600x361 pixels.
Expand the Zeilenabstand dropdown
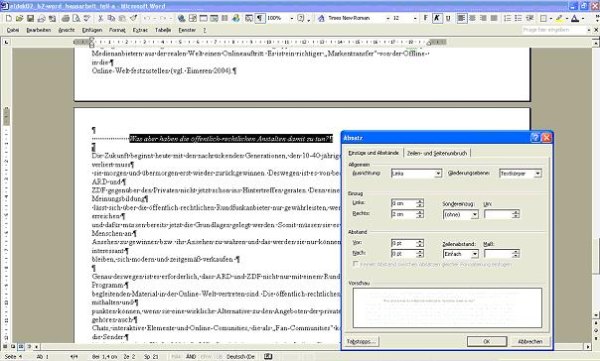[474, 254]
